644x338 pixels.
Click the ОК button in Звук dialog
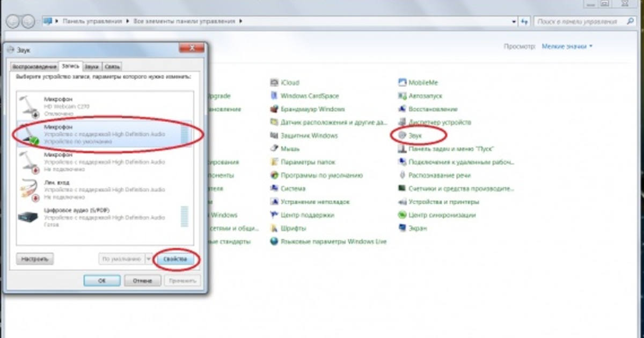[102, 280]
